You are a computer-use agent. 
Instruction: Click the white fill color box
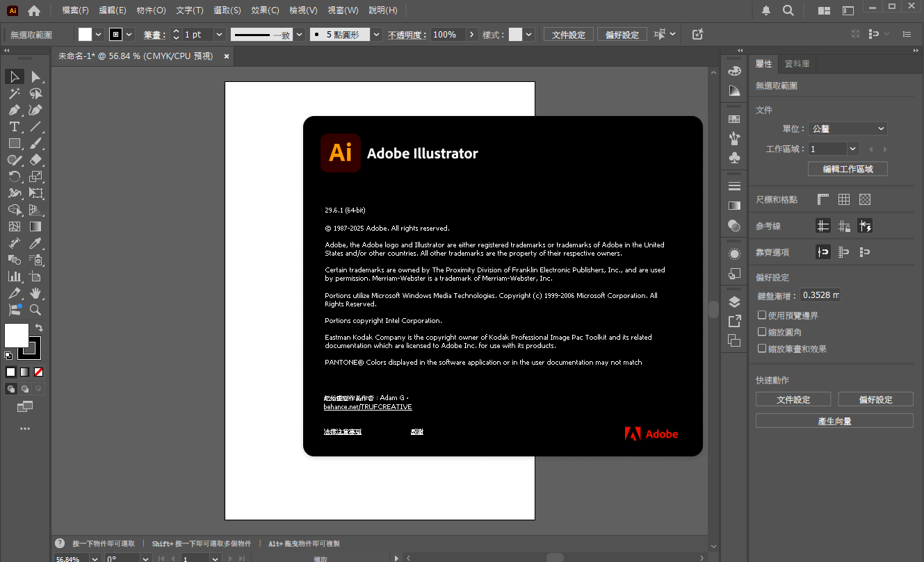tap(17, 336)
